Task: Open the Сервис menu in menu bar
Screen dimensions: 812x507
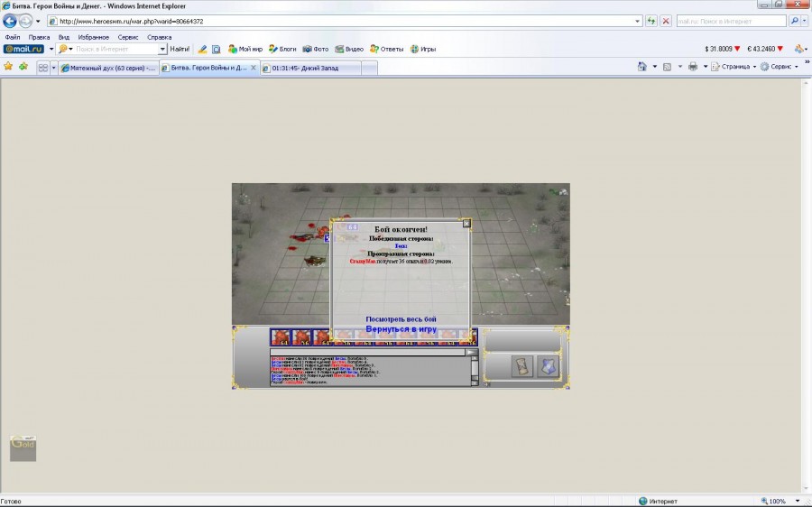Action: (x=127, y=37)
